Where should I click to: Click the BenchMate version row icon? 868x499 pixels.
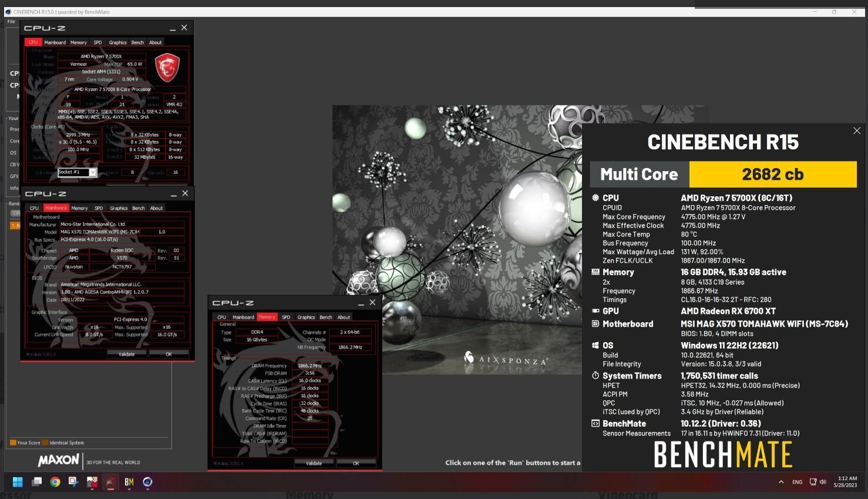596,424
